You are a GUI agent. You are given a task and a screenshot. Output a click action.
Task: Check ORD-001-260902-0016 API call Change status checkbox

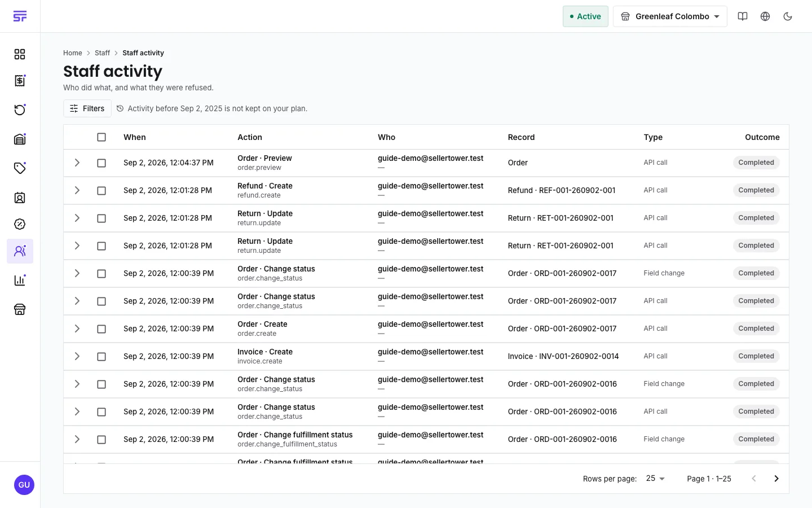[x=101, y=412]
